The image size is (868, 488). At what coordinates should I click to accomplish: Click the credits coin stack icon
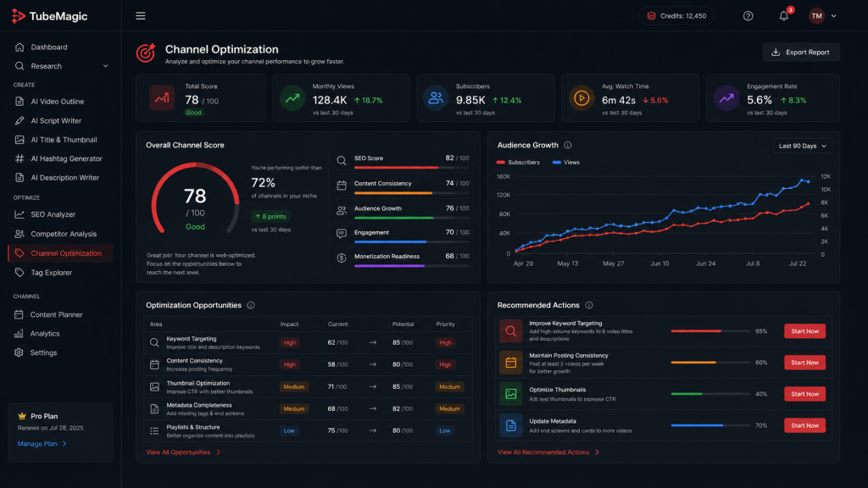pyautogui.click(x=652, y=16)
